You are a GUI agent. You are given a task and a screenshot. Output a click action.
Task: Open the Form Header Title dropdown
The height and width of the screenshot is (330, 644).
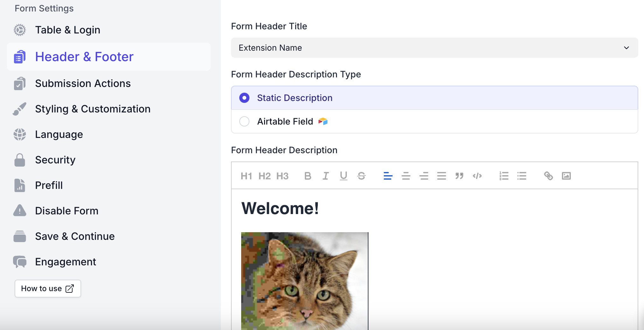434,48
